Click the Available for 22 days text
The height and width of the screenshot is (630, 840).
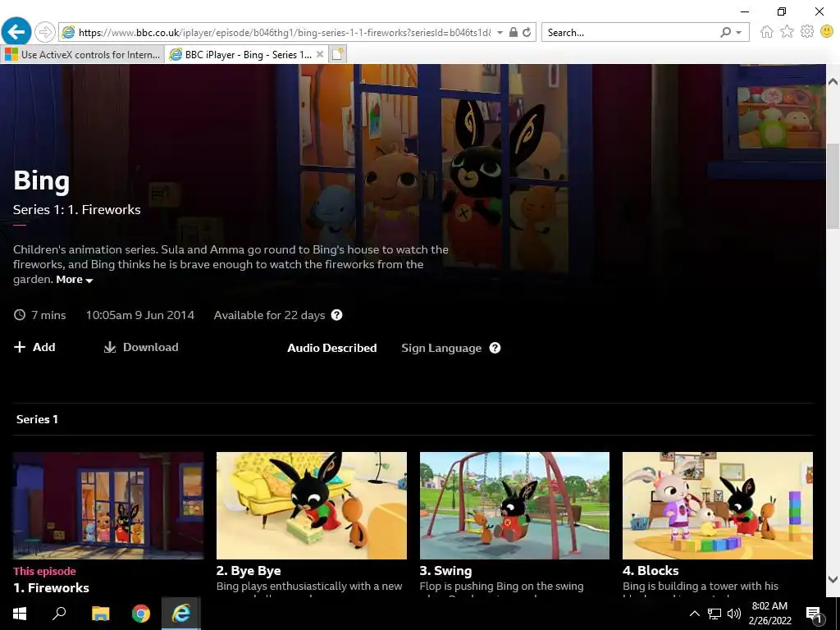tap(269, 315)
